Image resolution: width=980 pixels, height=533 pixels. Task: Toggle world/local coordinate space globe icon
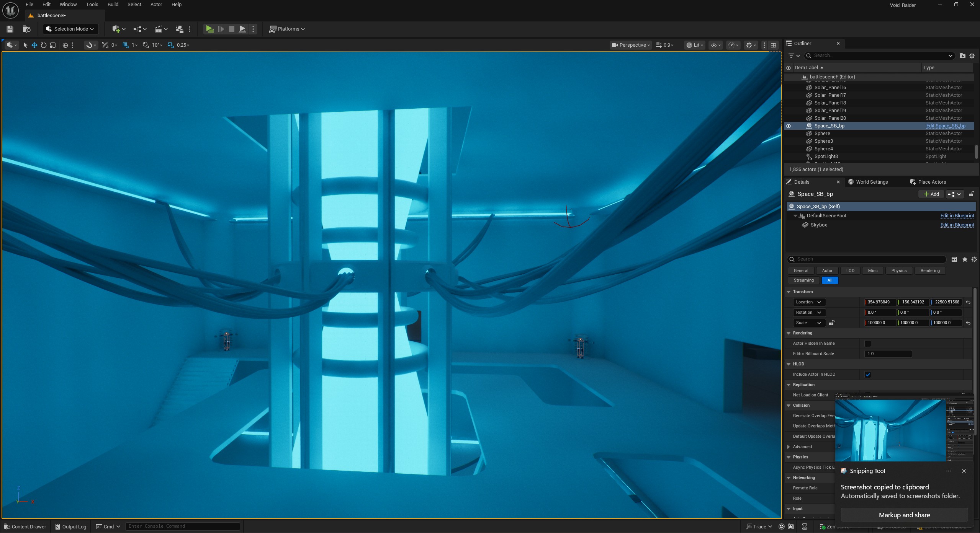pyautogui.click(x=65, y=45)
